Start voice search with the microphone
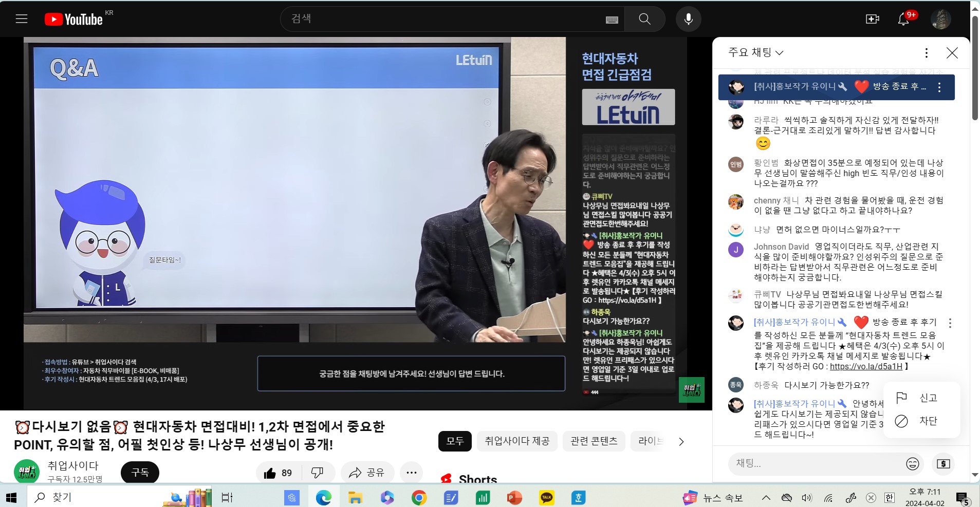Viewport: 980px width, 507px height. click(688, 19)
